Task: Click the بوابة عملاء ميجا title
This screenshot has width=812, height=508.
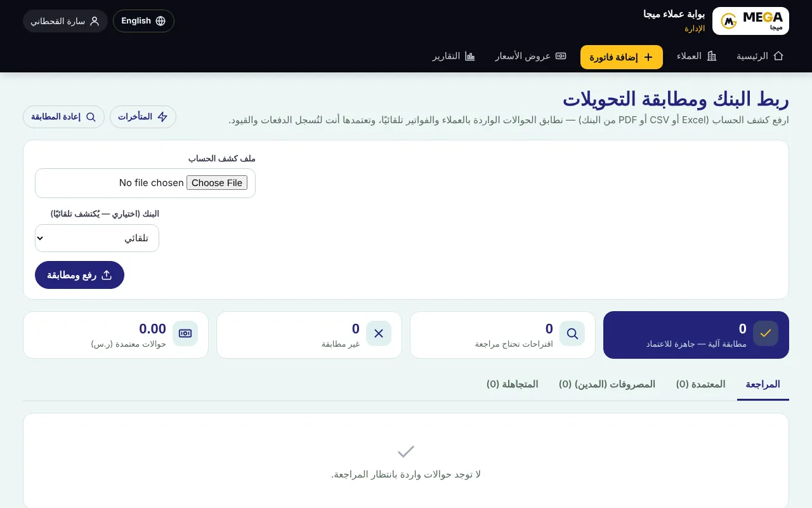Action: coord(674,15)
